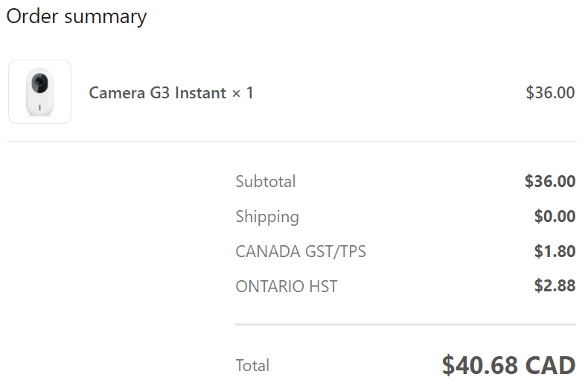
Task: Select the Subtotal label
Action: click(266, 181)
